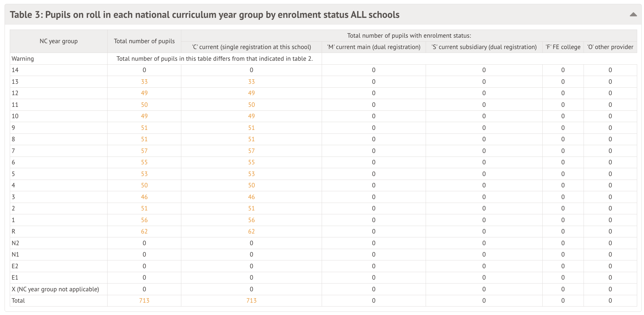The width and height of the screenshot is (644, 315).
Task: Open year 8 'C' current pupils link
Action: point(251,139)
